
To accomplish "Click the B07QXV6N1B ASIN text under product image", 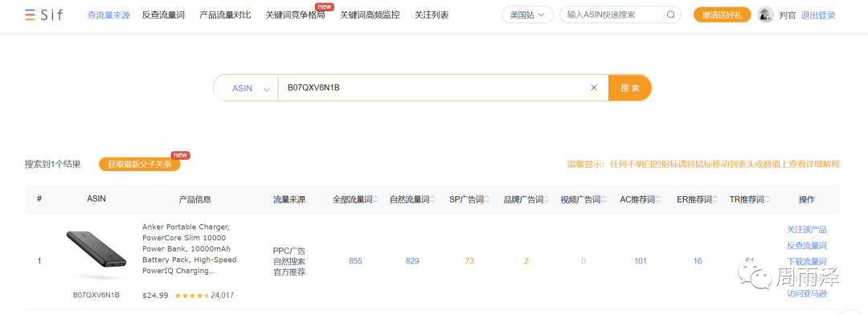I will [96, 295].
